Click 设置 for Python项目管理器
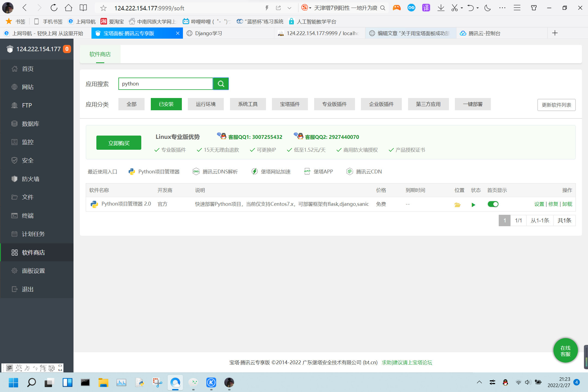 (x=539, y=204)
